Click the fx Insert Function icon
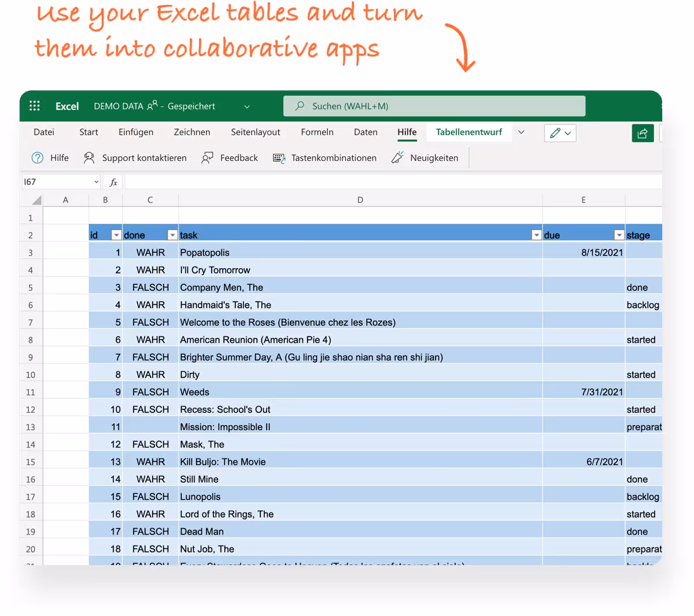 click(x=113, y=181)
